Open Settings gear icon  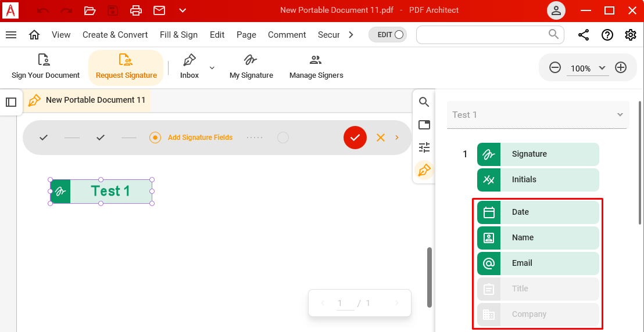[x=631, y=35]
